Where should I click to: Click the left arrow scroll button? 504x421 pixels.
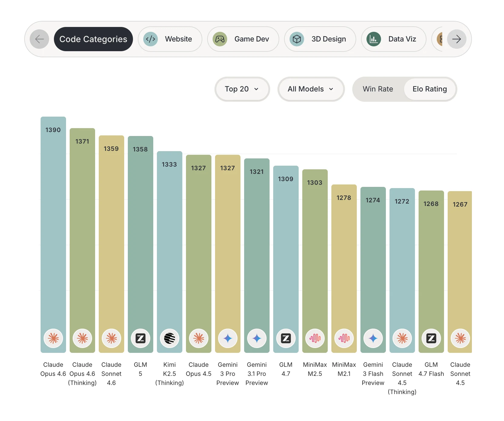[39, 39]
